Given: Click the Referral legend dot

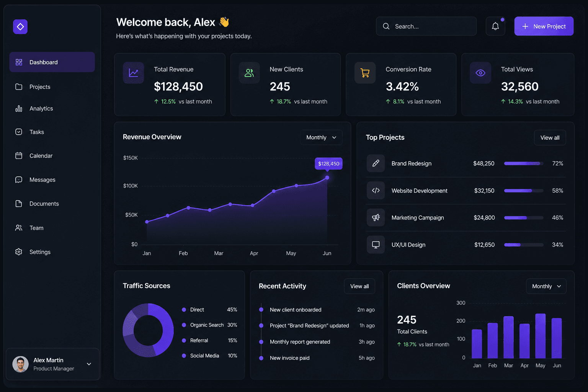Looking at the screenshot, I should [184, 340].
